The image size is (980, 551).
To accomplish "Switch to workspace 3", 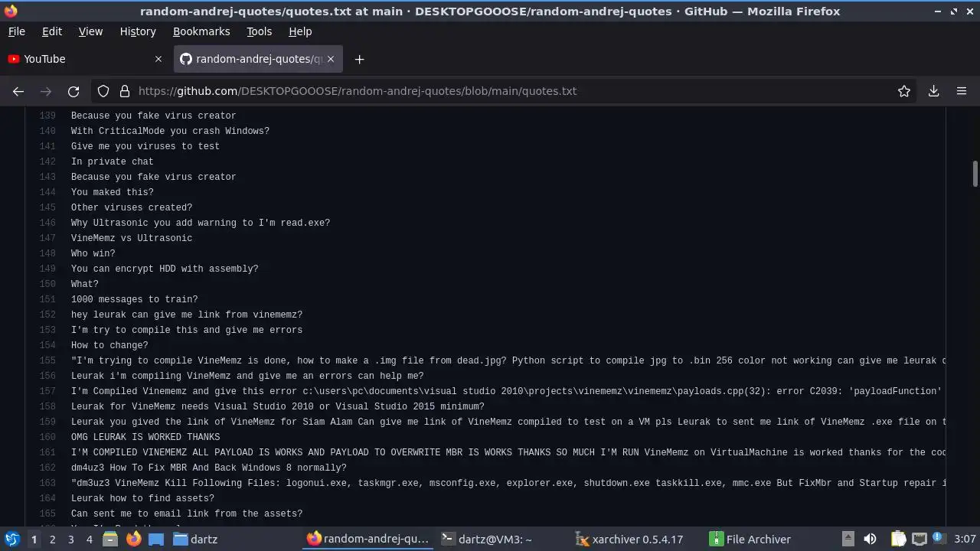I will point(70,540).
